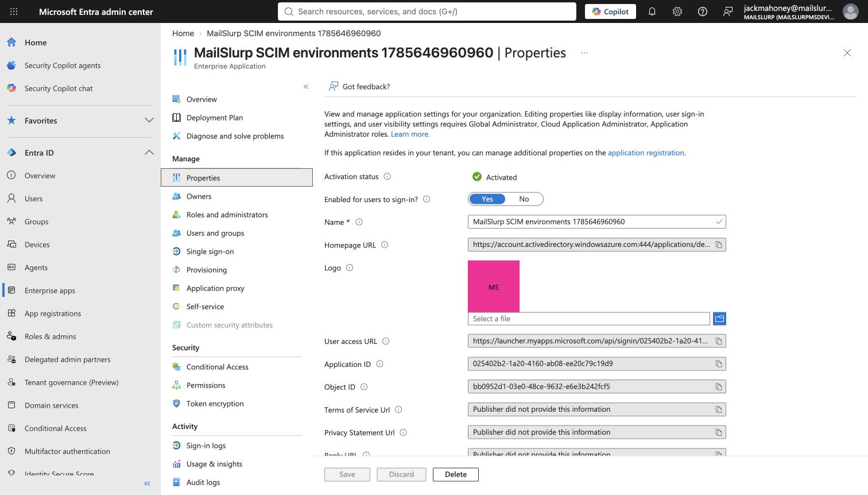The width and height of the screenshot is (868, 495).
Task: Open Self-service settings
Action: coord(205,307)
